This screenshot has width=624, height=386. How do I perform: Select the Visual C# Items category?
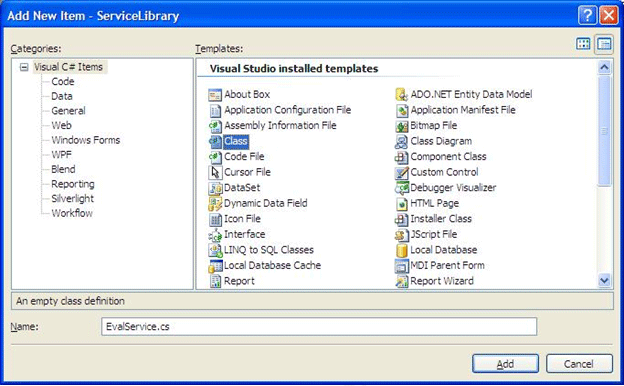pyautogui.click(x=68, y=67)
